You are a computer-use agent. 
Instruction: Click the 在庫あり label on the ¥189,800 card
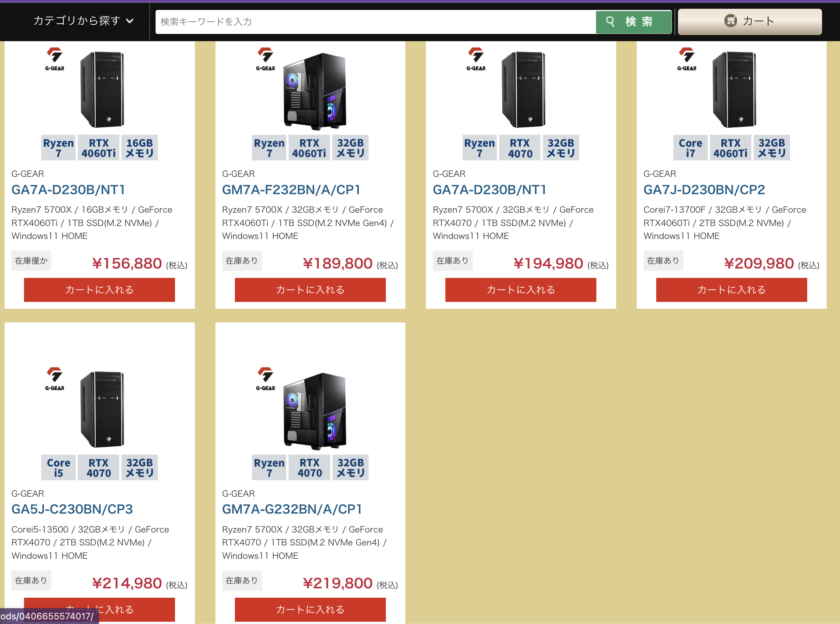point(242,261)
